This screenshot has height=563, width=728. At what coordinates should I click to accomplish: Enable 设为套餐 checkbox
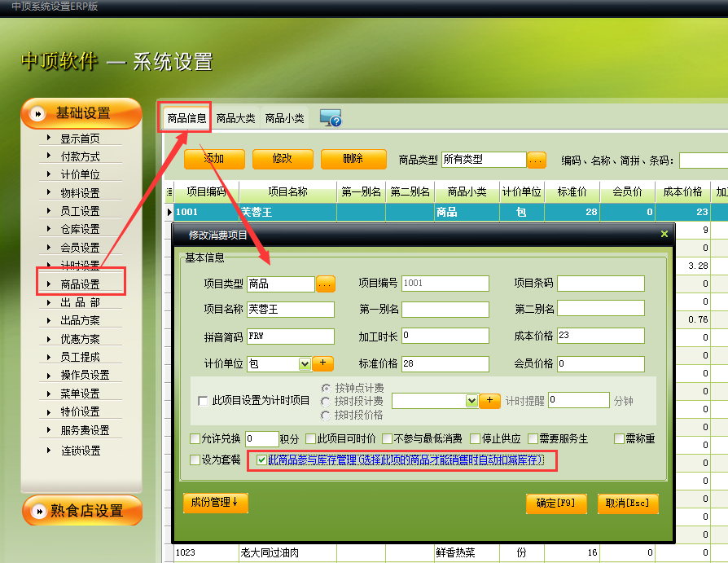[195, 460]
